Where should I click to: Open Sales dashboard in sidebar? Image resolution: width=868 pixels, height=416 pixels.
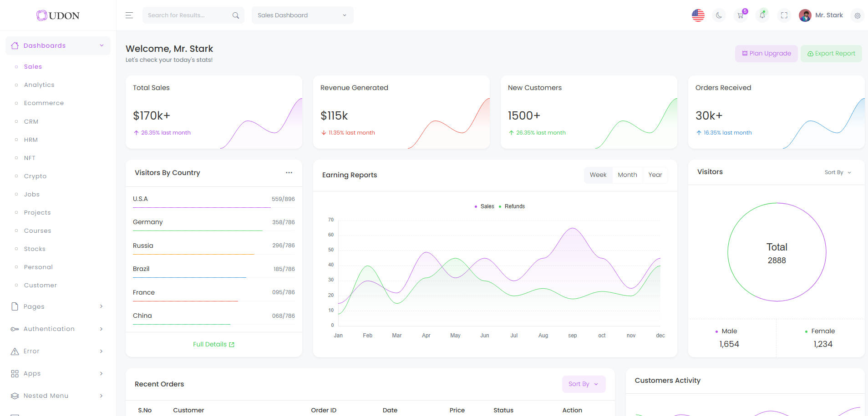coord(33,67)
